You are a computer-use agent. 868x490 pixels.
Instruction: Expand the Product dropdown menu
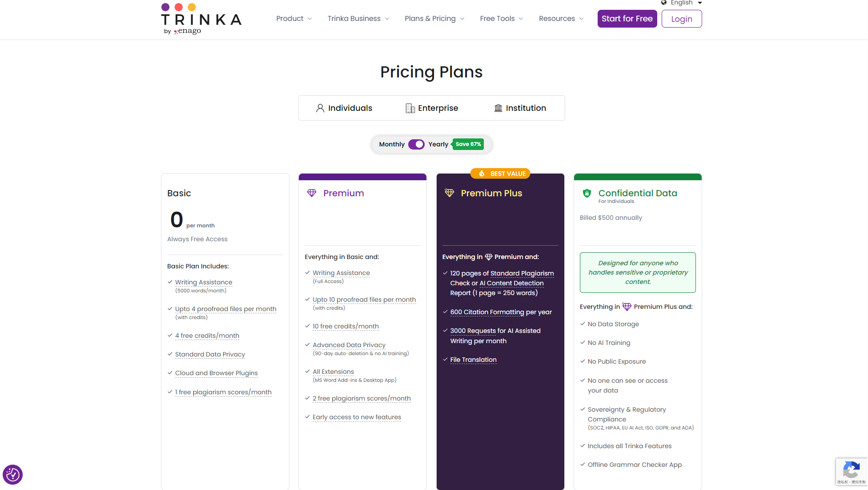tap(294, 19)
